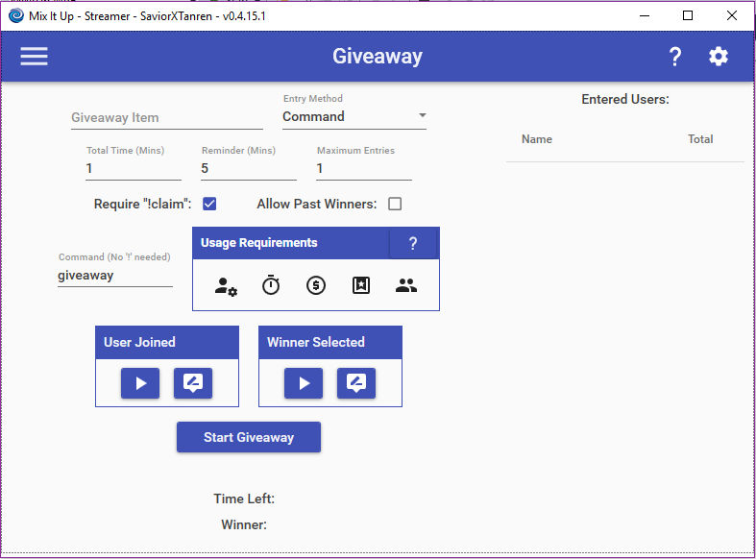Test-play the Winner Selected command
The image size is (756, 559).
304,383
